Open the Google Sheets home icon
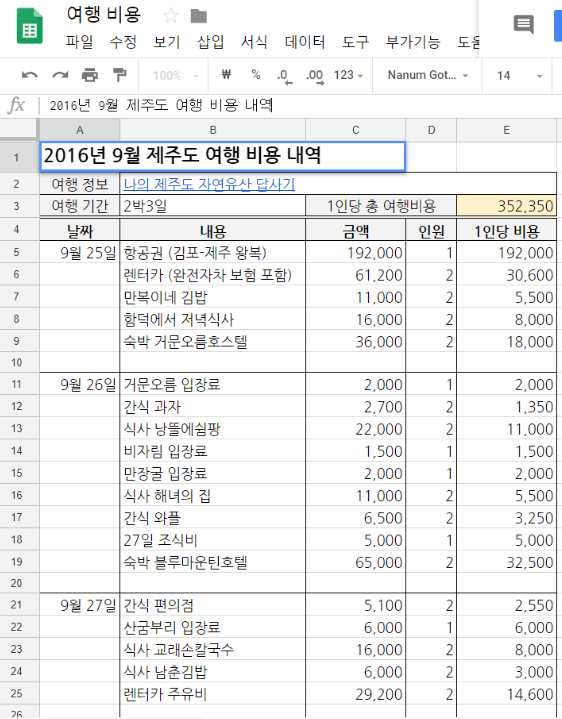The height and width of the screenshot is (719, 562). pos(30,26)
